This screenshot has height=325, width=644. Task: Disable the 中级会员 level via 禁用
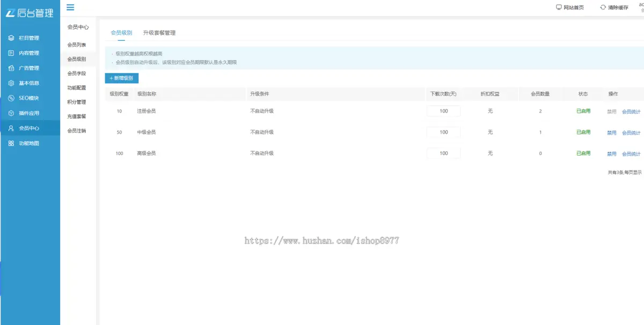tap(611, 132)
